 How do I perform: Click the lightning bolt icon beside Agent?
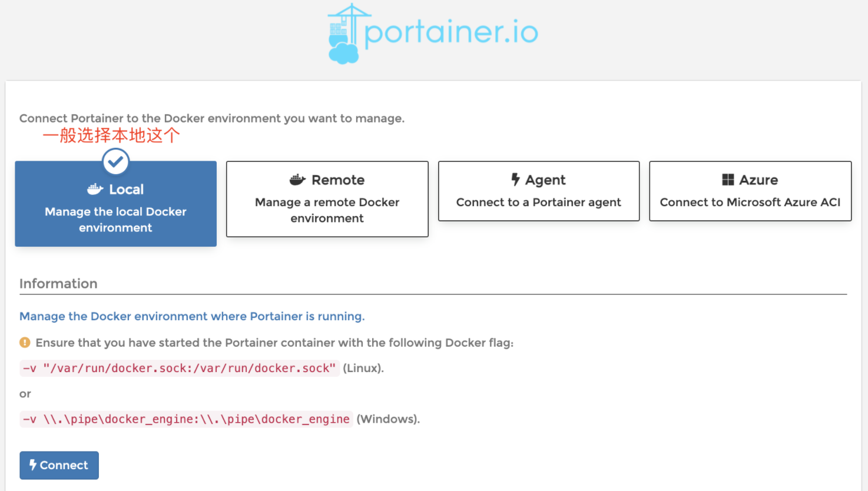coord(515,180)
